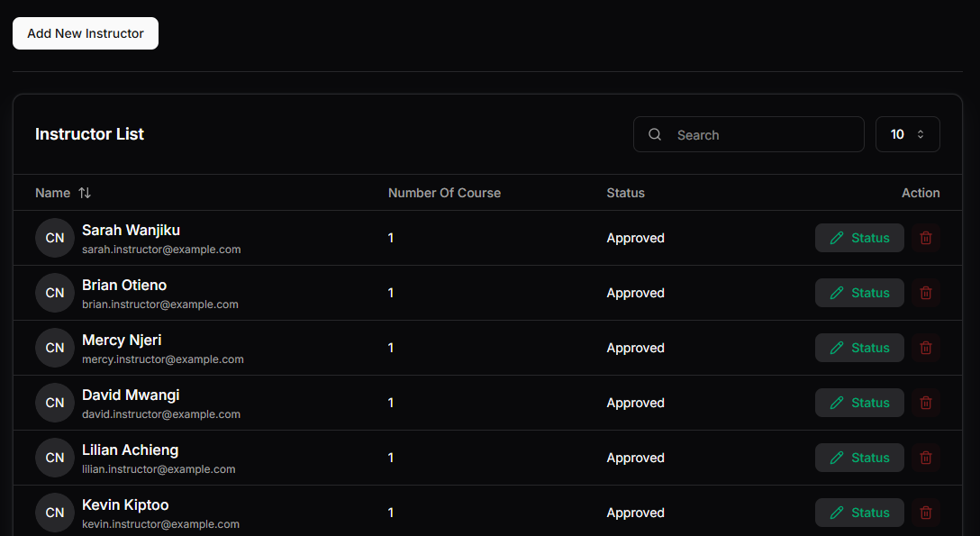The width and height of the screenshot is (980, 536).
Task: Click Sarah Wanjiku's CN avatar
Action: coord(55,238)
